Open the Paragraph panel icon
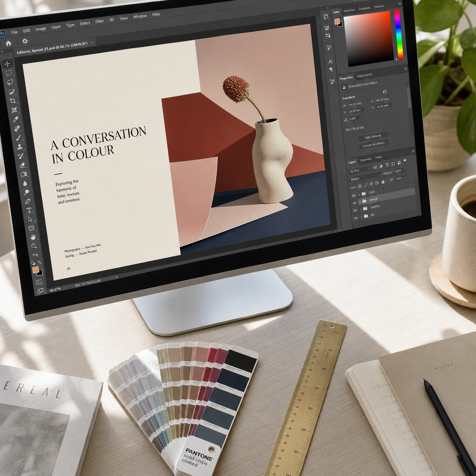This screenshot has width=476, height=476. click(331, 70)
